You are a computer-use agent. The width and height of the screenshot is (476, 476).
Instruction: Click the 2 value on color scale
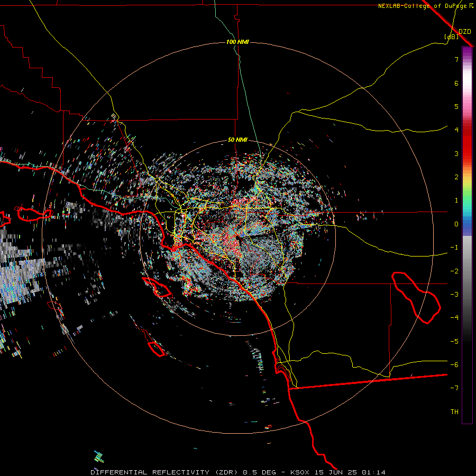pyautogui.click(x=456, y=177)
